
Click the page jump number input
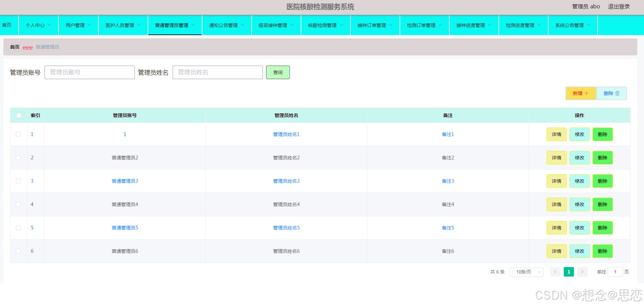tap(615, 272)
